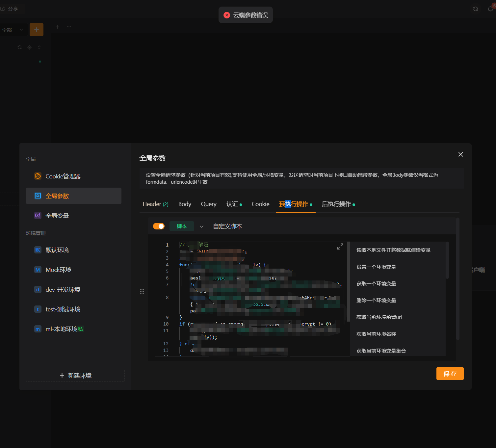Viewport: 496px width, 448px height.
Task: Click the orange plus new button
Action: (x=37, y=30)
